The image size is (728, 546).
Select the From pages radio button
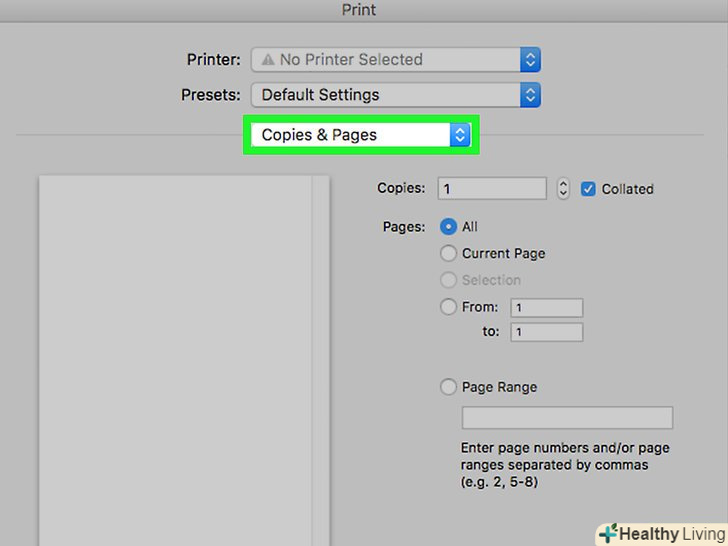coord(449,307)
